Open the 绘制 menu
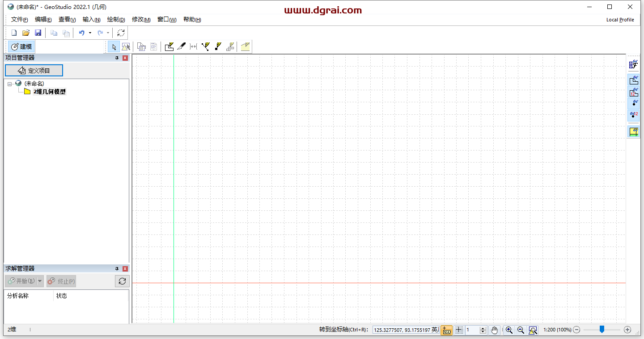Viewport: 644px width, 339px height. [x=116, y=20]
